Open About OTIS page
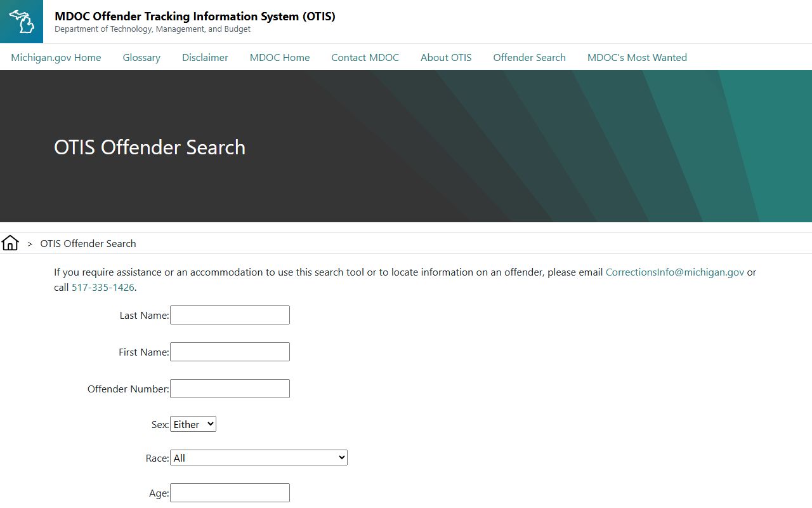812x508 pixels. point(446,57)
